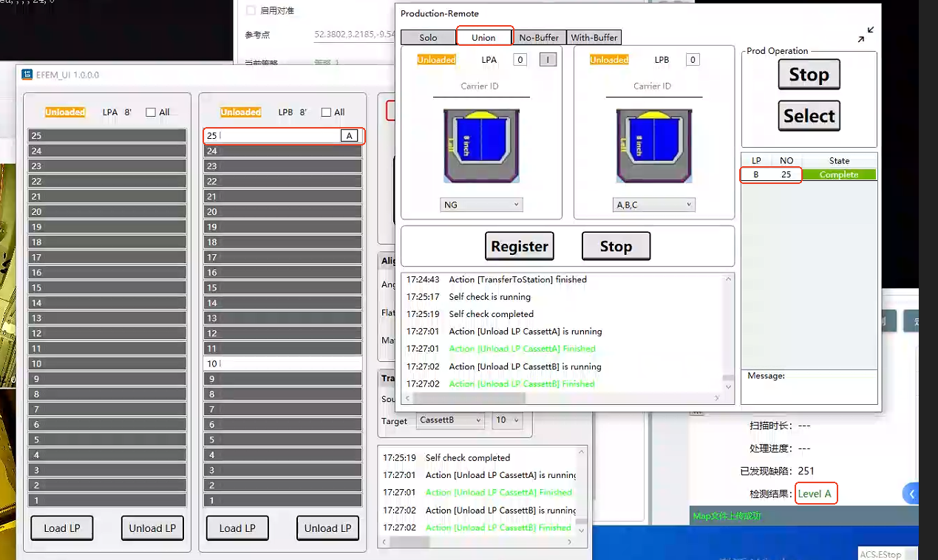Click the Level A inspection result
938x560 pixels.
point(815,494)
